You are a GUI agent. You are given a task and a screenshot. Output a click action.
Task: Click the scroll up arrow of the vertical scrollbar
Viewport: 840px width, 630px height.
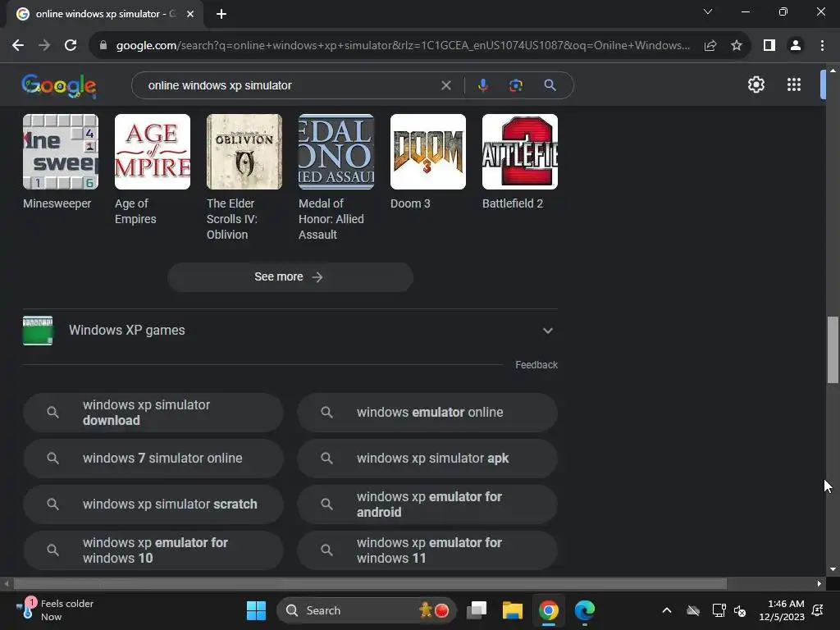833,71
